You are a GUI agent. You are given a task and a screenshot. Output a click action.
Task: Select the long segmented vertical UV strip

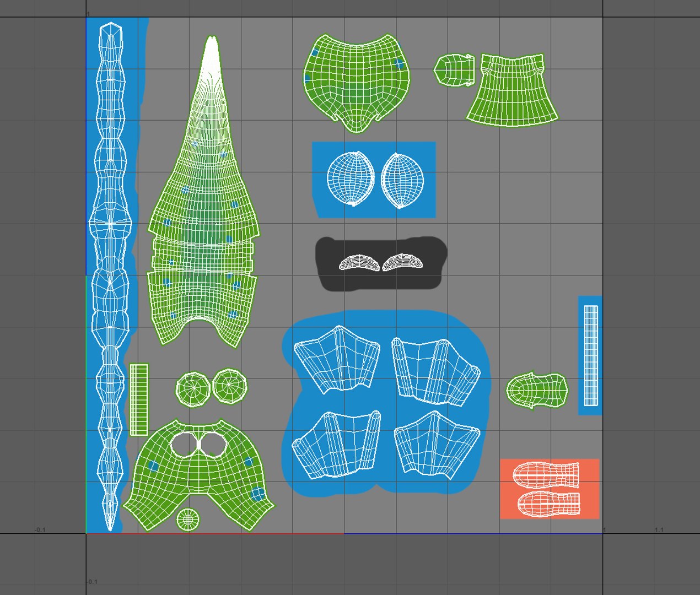click(111, 277)
